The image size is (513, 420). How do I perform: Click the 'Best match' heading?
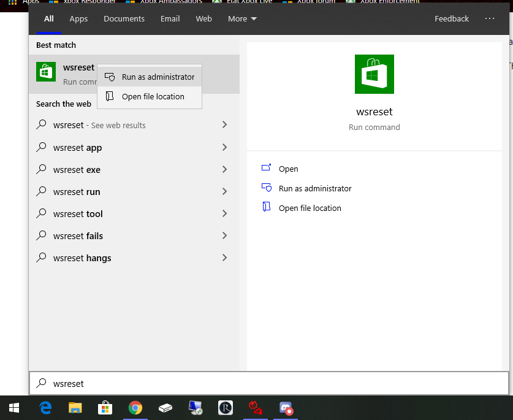pyautogui.click(x=56, y=45)
